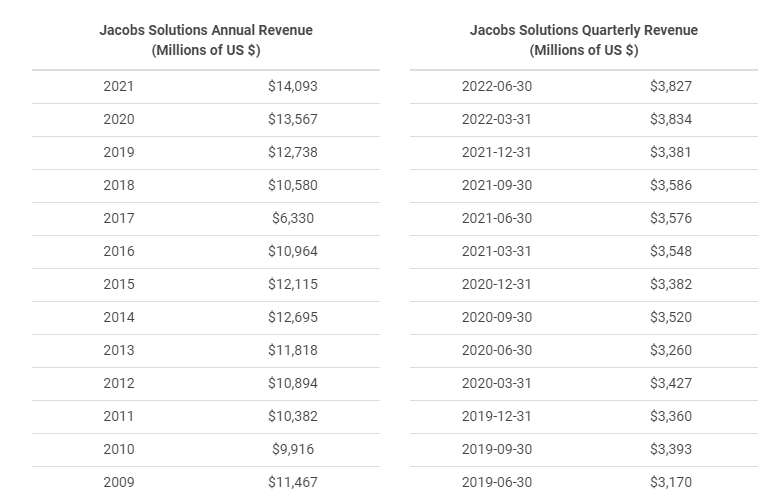The image size is (777, 499).
Task: Select the 2019-06-30 quarter date
Action: coord(497,482)
